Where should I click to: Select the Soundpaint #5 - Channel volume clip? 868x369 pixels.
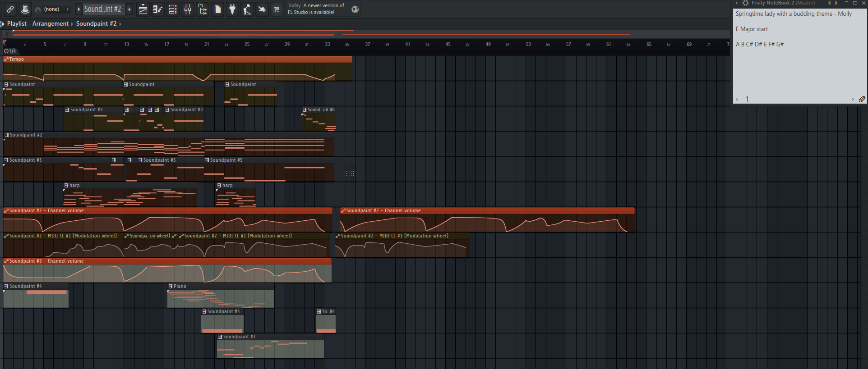click(167, 270)
